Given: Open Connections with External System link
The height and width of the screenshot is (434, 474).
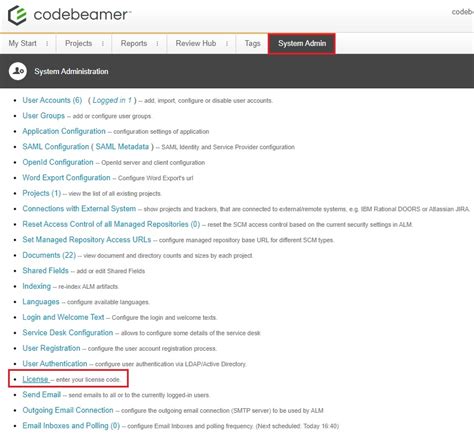Looking at the screenshot, I should (79, 209).
